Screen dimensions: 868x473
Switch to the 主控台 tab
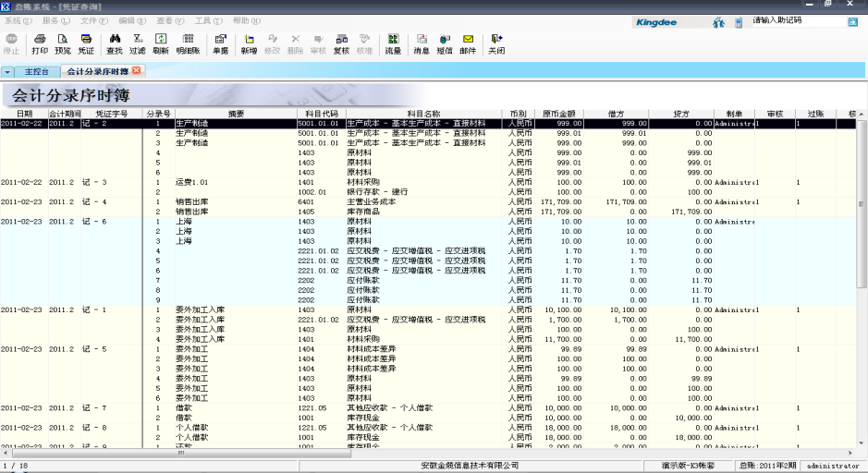click(x=36, y=71)
